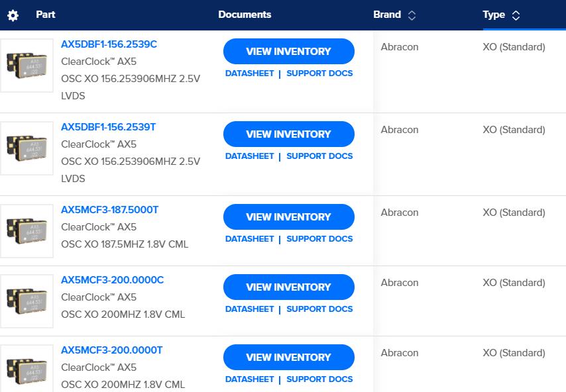
Task: Open the table settings gear icon
Action: click(13, 15)
